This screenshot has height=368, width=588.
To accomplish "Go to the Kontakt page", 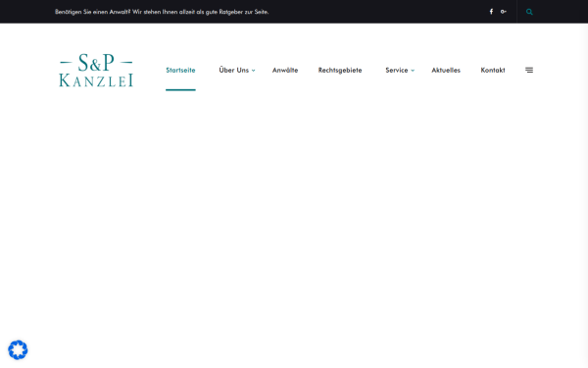I will click(493, 71).
